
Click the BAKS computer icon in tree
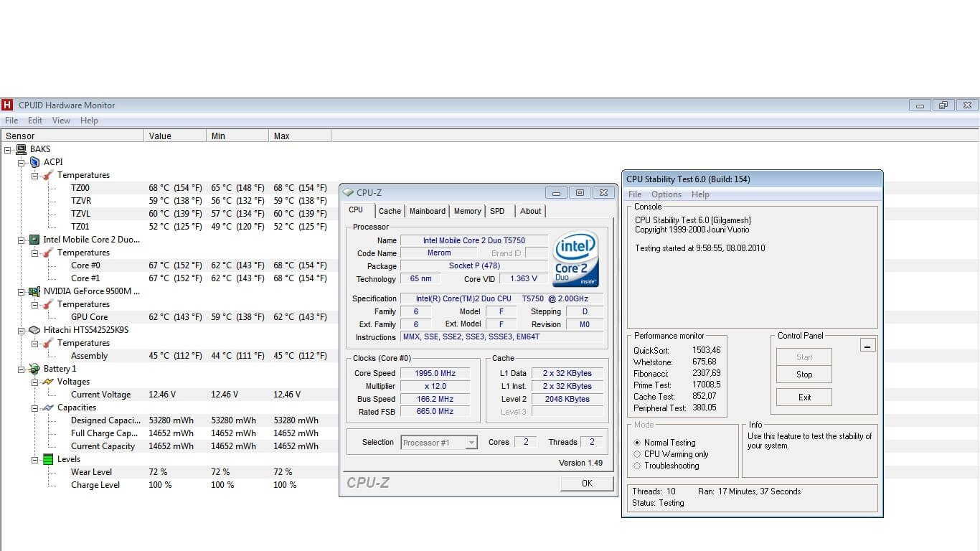tap(21, 149)
